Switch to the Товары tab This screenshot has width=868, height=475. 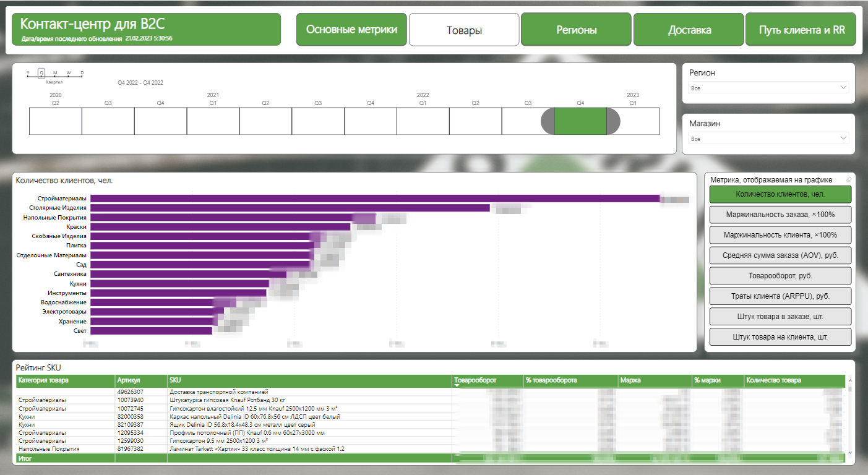pos(464,30)
